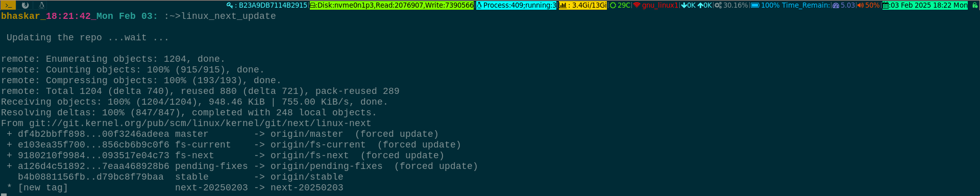Click the 100% battery indicator

(791, 5)
